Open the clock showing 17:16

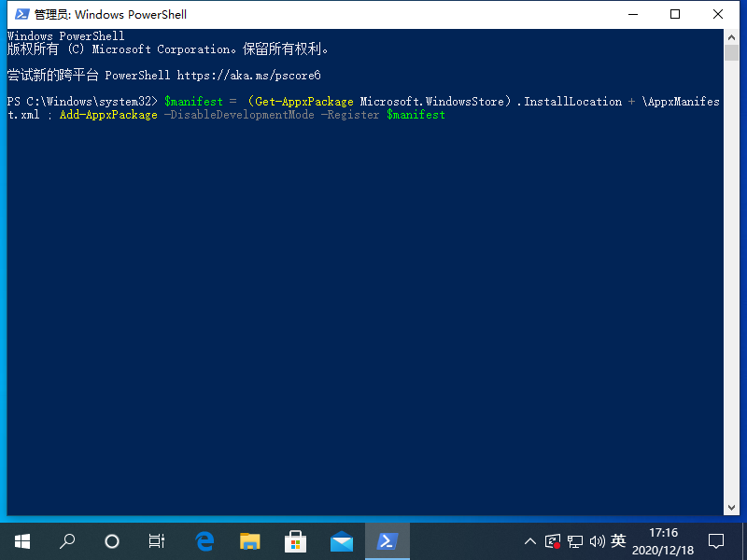pyautogui.click(x=664, y=540)
